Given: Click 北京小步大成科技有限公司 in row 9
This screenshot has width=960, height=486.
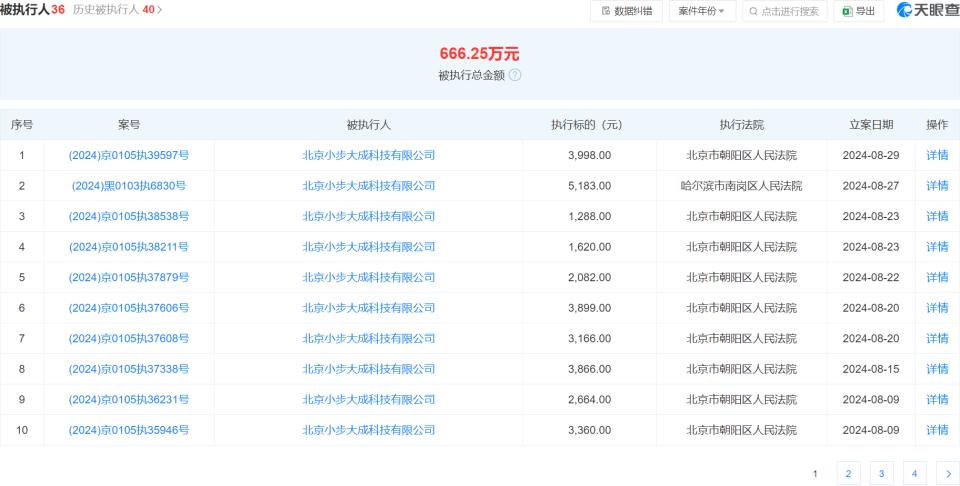Looking at the screenshot, I should point(369,400).
